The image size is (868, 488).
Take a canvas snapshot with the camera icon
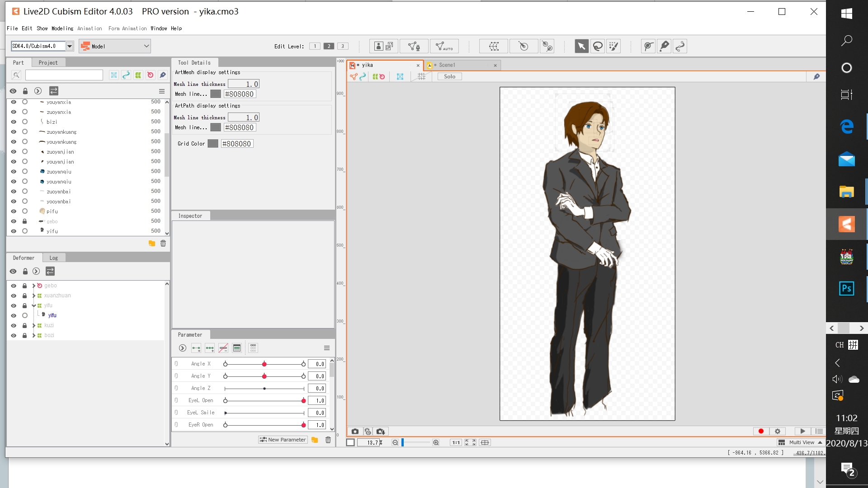355,432
